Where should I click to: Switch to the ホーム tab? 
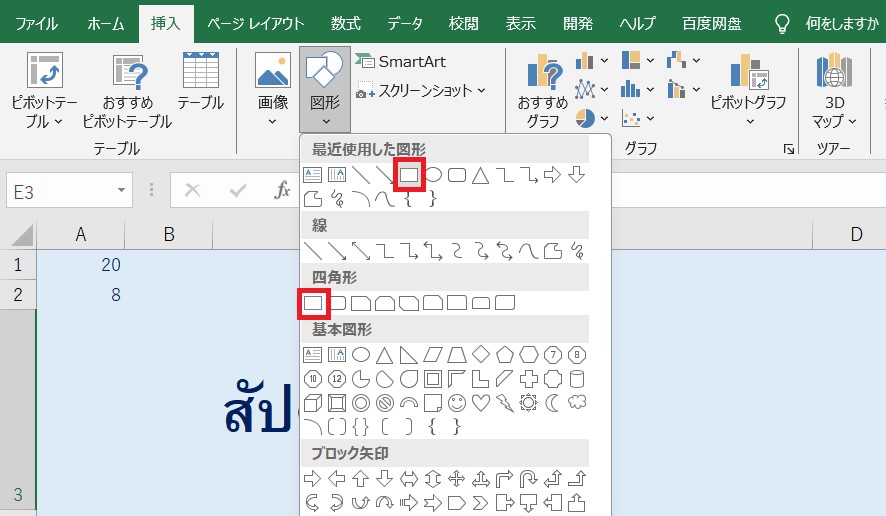pyautogui.click(x=106, y=23)
